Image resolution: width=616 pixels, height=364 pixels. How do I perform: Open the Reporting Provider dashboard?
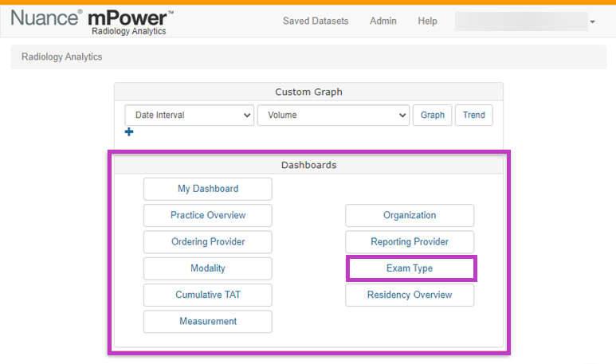pyautogui.click(x=410, y=242)
